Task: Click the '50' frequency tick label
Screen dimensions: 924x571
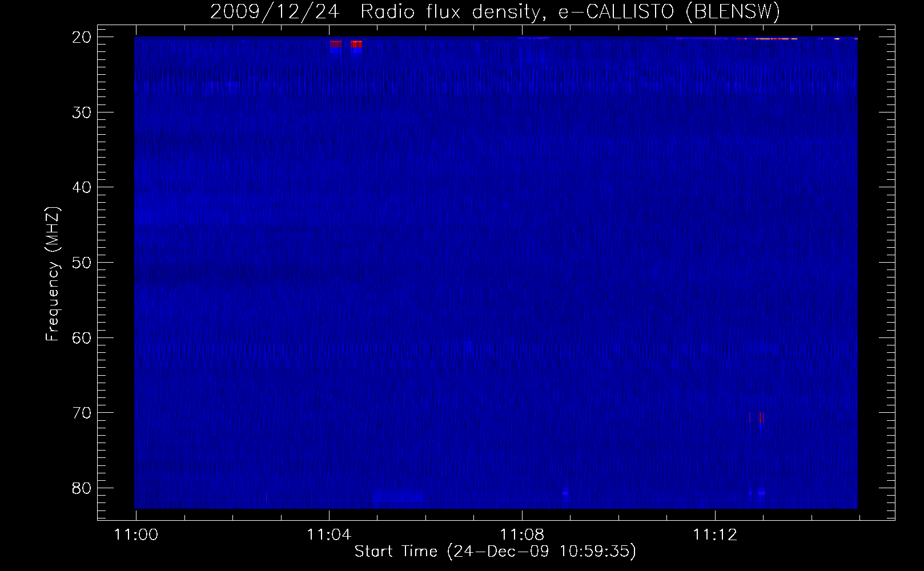Action: tap(82, 263)
